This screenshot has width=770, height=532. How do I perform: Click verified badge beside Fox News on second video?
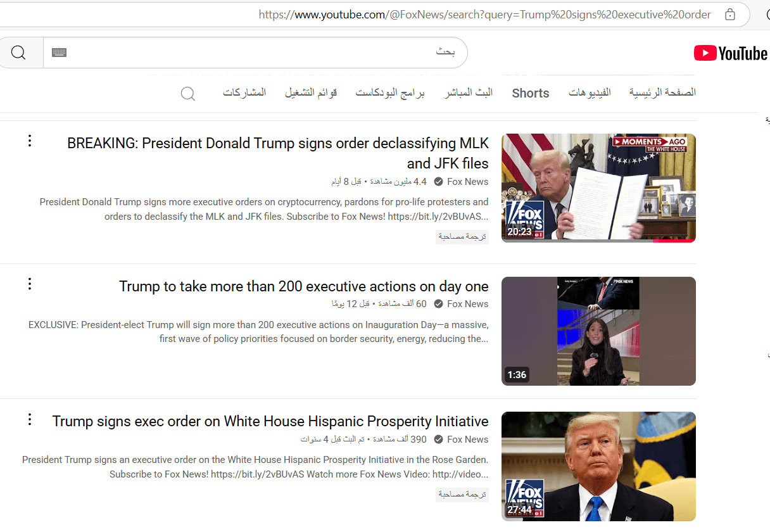[x=438, y=304]
